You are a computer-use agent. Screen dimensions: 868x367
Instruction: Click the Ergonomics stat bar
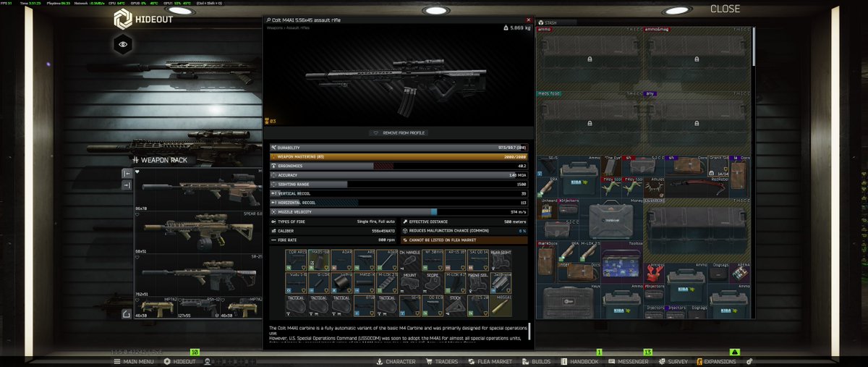point(398,166)
